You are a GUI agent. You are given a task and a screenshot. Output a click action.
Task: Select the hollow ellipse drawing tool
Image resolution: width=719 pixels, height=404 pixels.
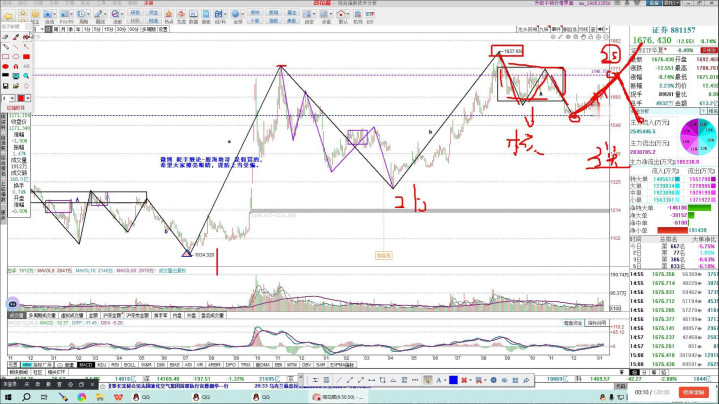(x=16, y=57)
